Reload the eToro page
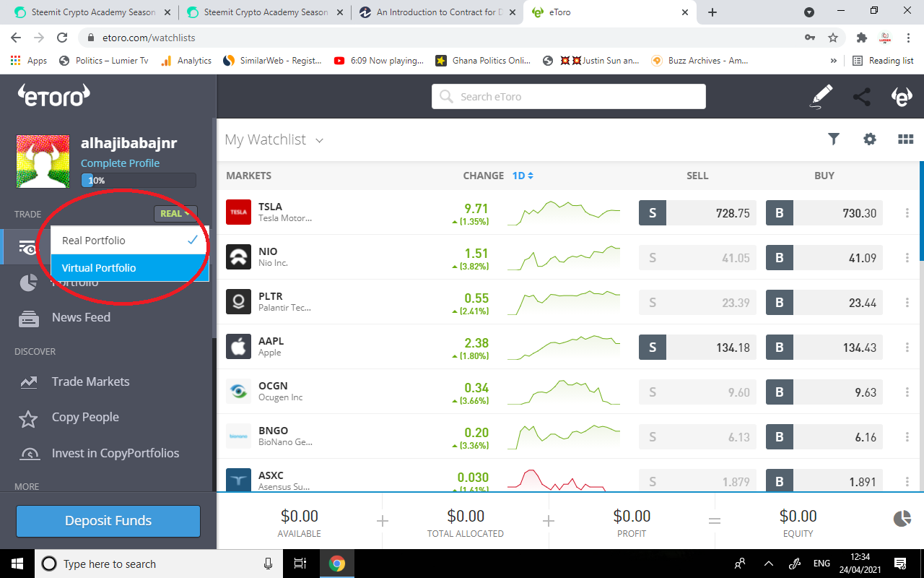924x578 pixels. (x=62, y=38)
